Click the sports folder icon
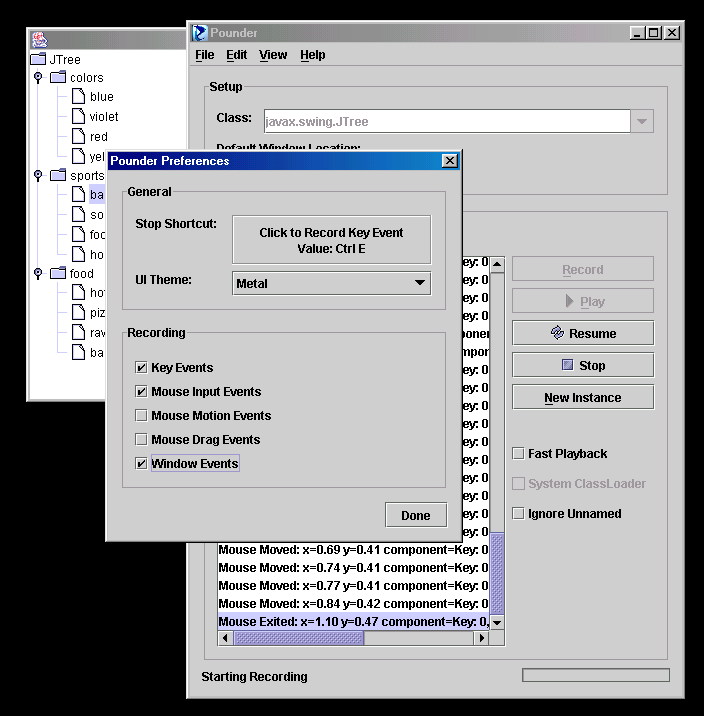The height and width of the screenshot is (716, 704). tap(58, 175)
